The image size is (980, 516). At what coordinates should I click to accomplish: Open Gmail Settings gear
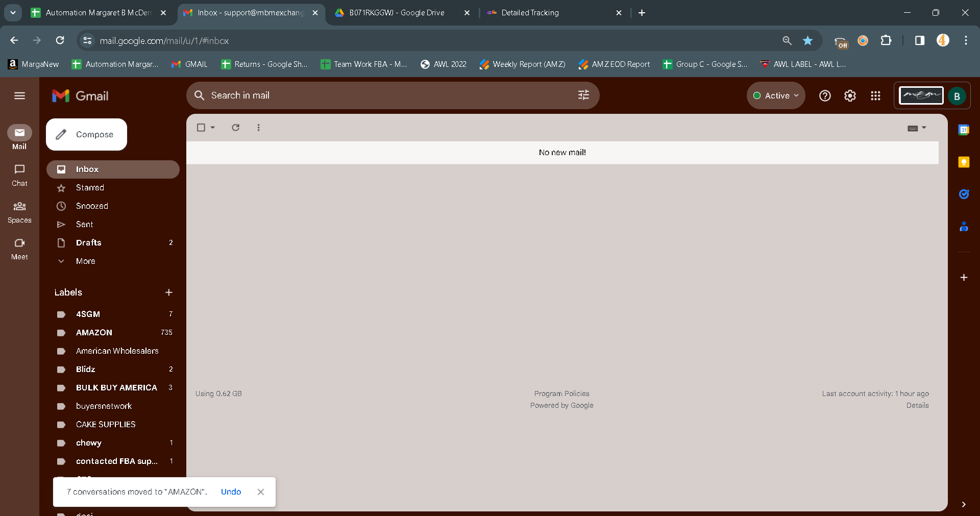pos(850,95)
